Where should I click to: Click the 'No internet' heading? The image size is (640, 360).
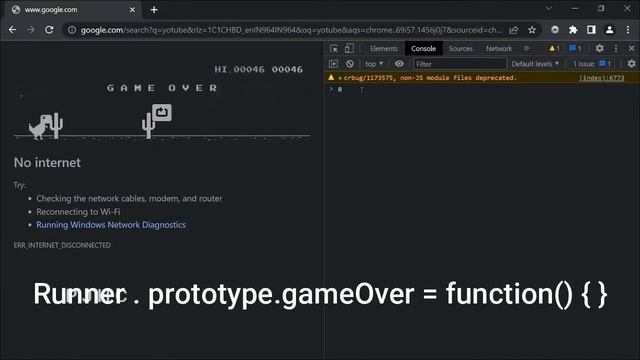(47, 163)
